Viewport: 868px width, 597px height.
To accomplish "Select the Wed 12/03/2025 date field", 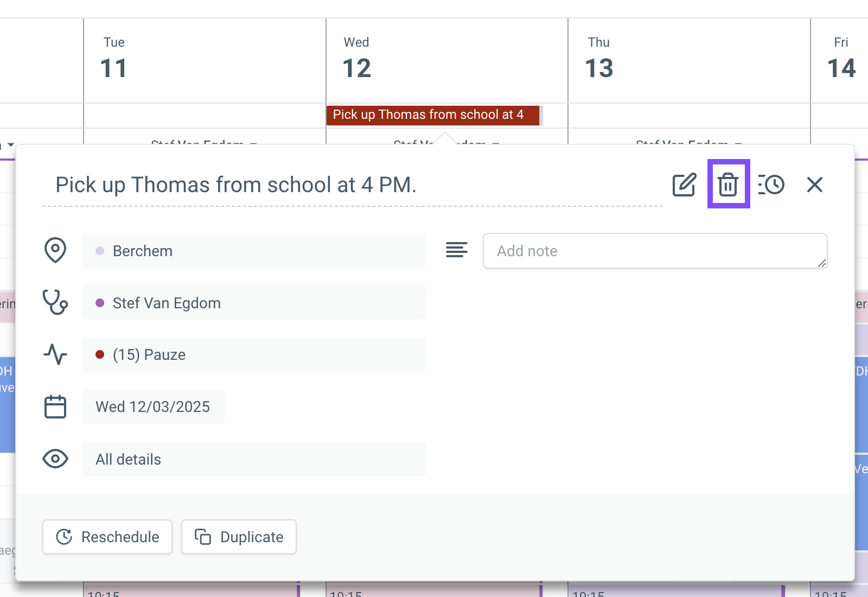I will point(153,407).
